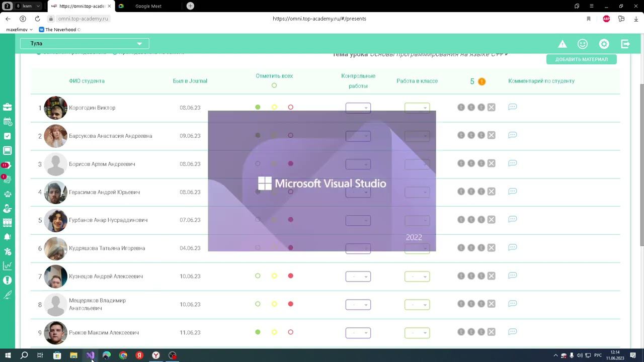Expand the maxefimov bookmarks folder

tap(19, 30)
